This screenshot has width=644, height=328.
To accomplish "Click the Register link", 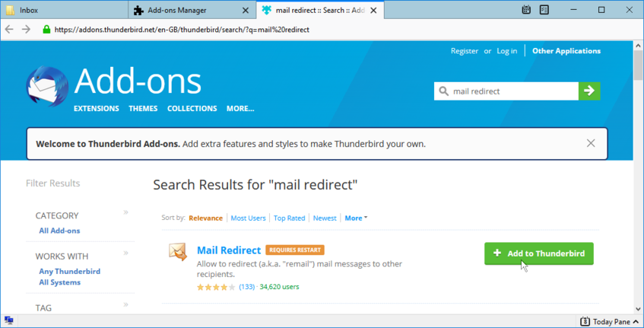I will (x=465, y=51).
